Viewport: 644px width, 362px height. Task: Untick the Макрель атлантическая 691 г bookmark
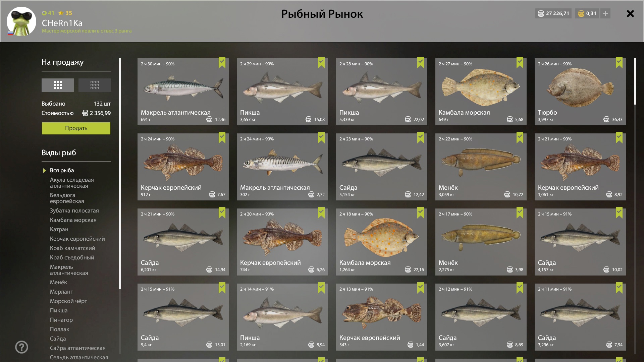[x=222, y=63]
